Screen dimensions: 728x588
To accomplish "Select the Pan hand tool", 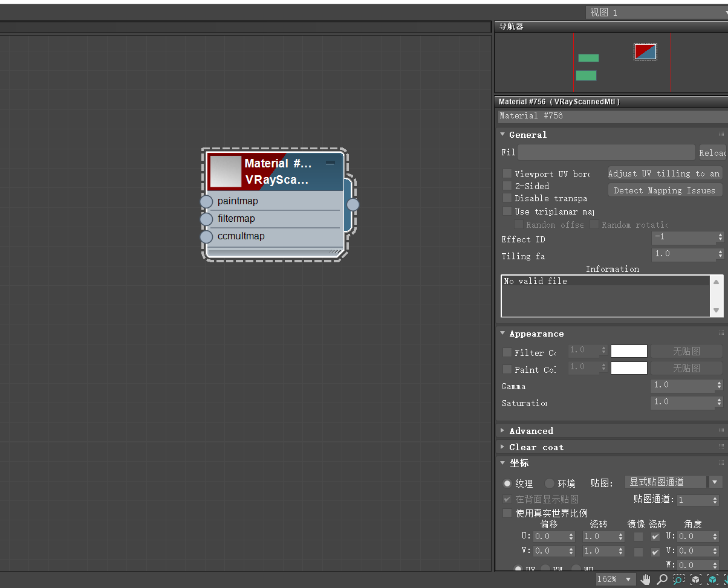I will coord(646,580).
